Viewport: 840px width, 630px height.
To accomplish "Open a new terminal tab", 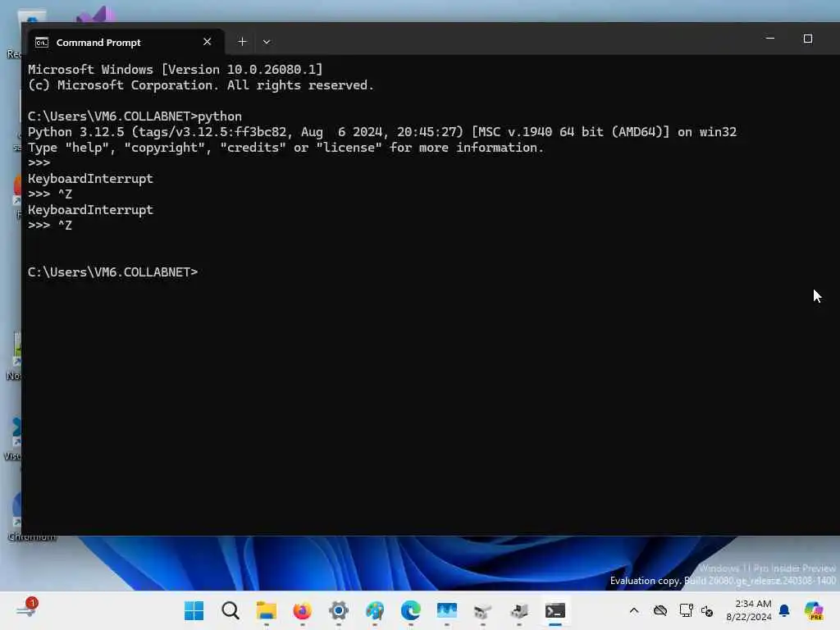I will [242, 42].
